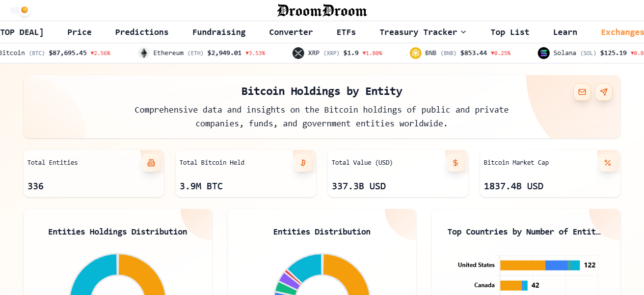This screenshot has width=644, height=295.
Task: Click the icon on the Total Entities card
Action: click(x=151, y=162)
